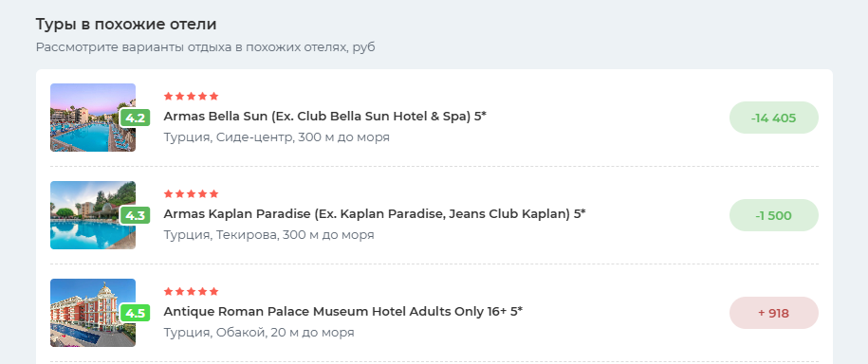Click the + 918 price difference button
This screenshot has width=868, height=364.
point(774,313)
